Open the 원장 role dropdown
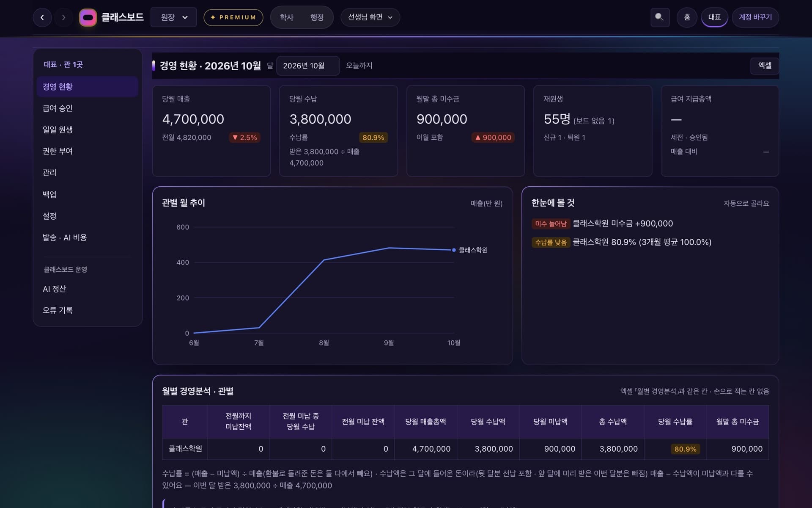This screenshot has height=508, width=812. coord(173,17)
